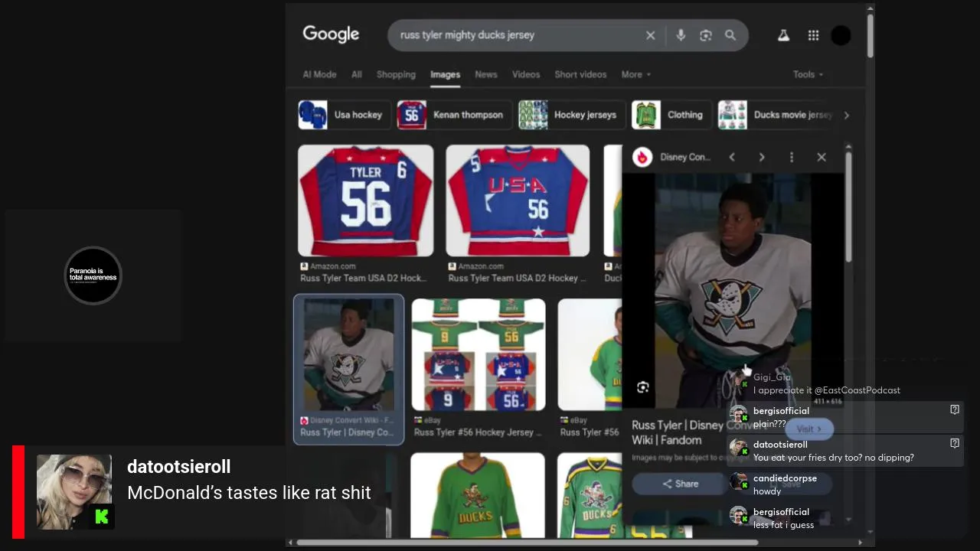
Task: Click the Kick badge on datootsieroll portrait
Action: [x=102, y=517]
